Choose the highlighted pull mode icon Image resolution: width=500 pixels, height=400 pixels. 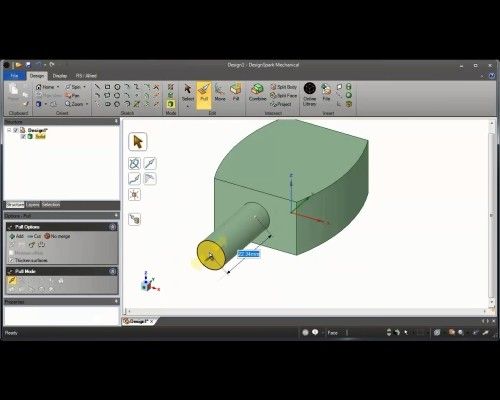[x=12, y=280]
